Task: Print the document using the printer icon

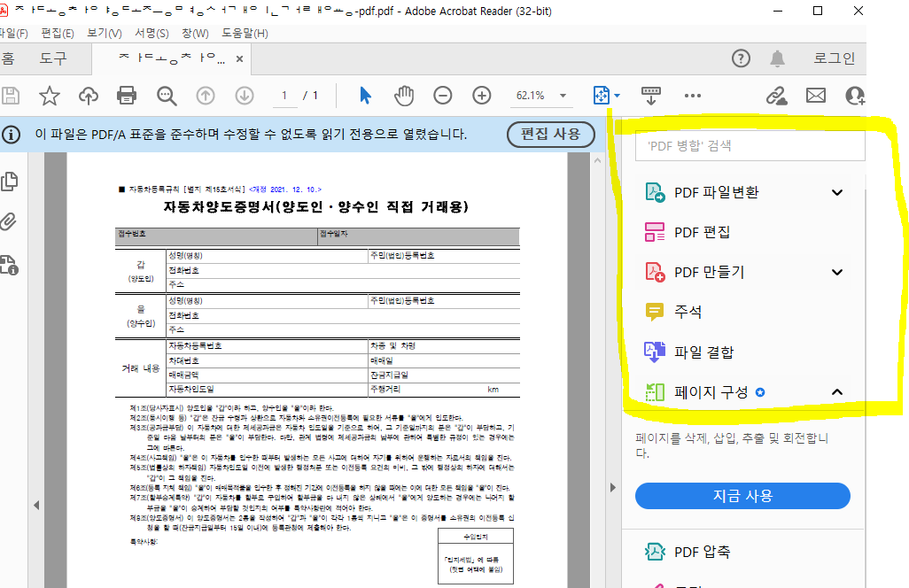Action: [x=126, y=95]
